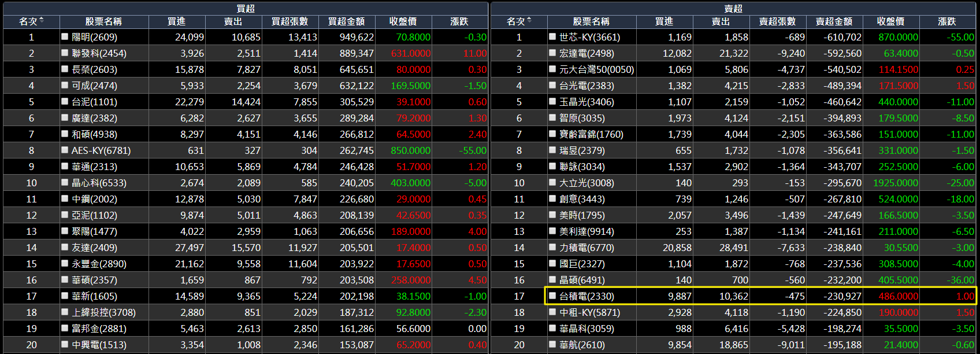Click the 收盤價 header in the 賣超 table

[x=890, y=21]
